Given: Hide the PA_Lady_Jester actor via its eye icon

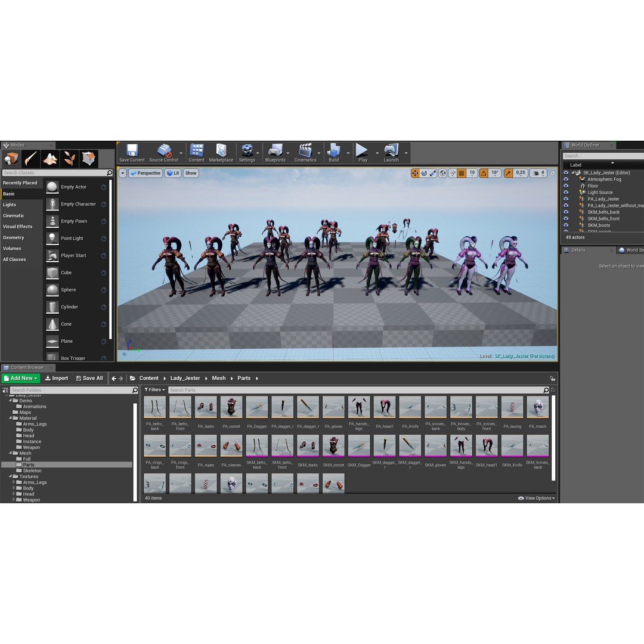Looking at the screenshot, I should click(566, 199).
